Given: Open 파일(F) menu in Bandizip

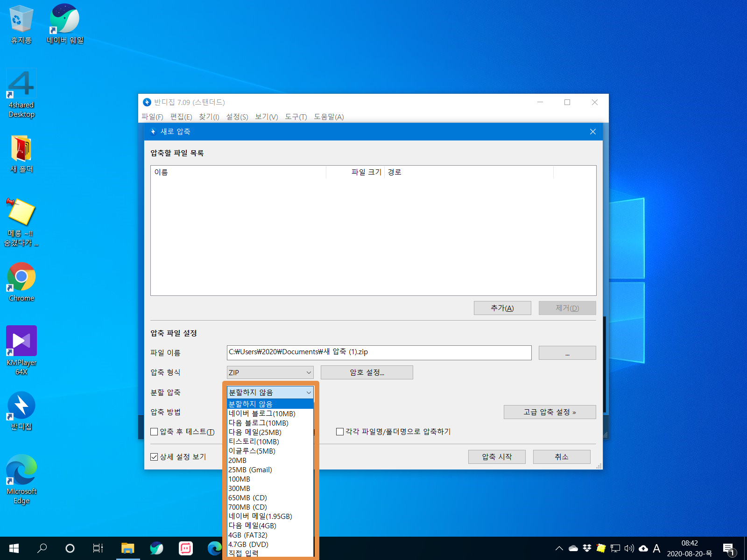Looking at the screenshot, I should click(152, 117).
